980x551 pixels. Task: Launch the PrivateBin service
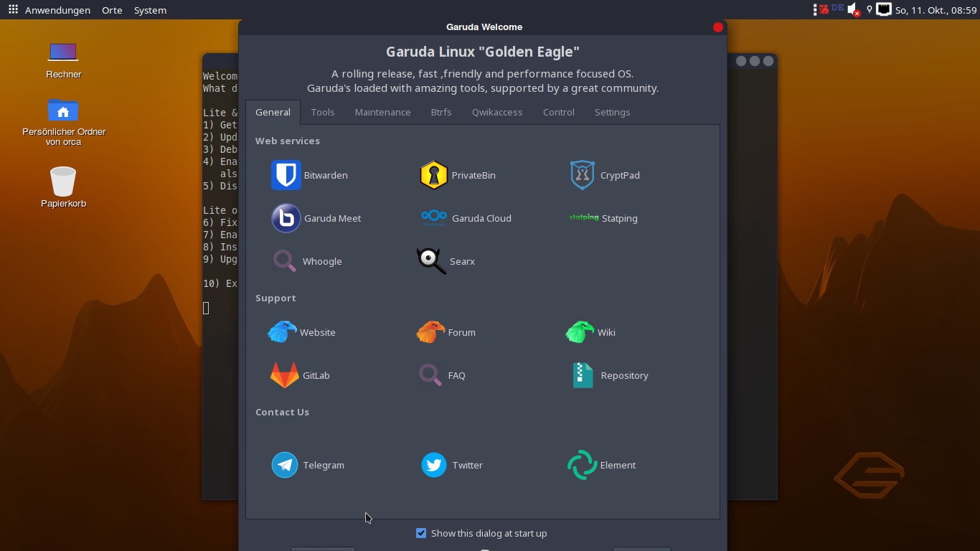pyautogui.click(x=458, y=175)
